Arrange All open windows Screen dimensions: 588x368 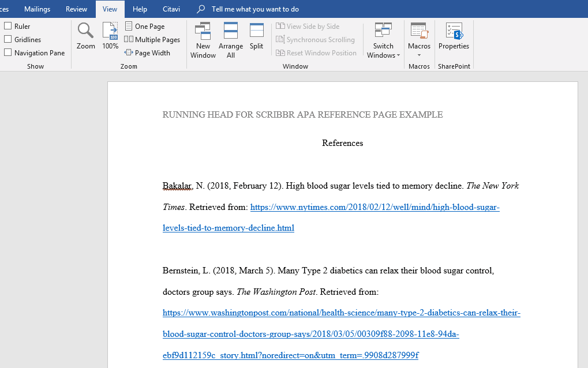point(230,39)
